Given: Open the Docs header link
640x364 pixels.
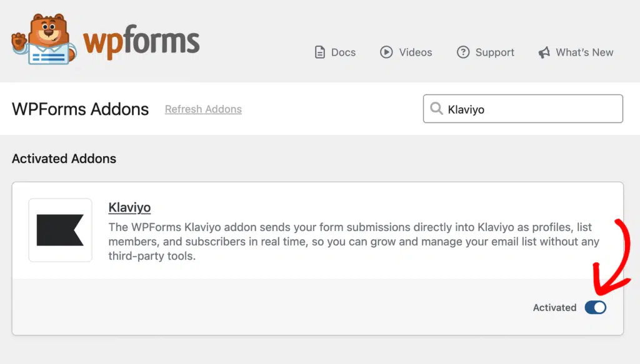Looking at the screenshot, I should tap(336, 52).
